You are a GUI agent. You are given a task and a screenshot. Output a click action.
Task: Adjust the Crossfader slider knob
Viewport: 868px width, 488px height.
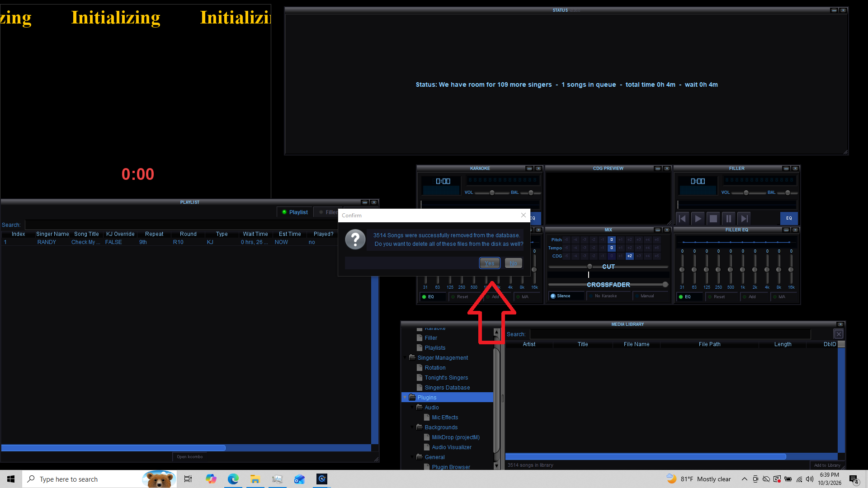click(665, 285)
